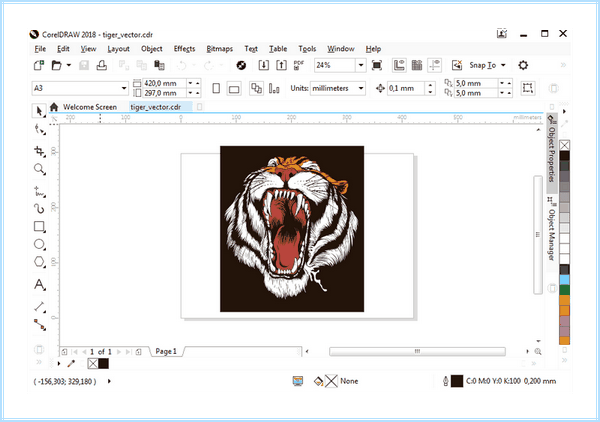Open the zoom level 24% dropdown
600x422 pixels.
[x=360, y=65]
